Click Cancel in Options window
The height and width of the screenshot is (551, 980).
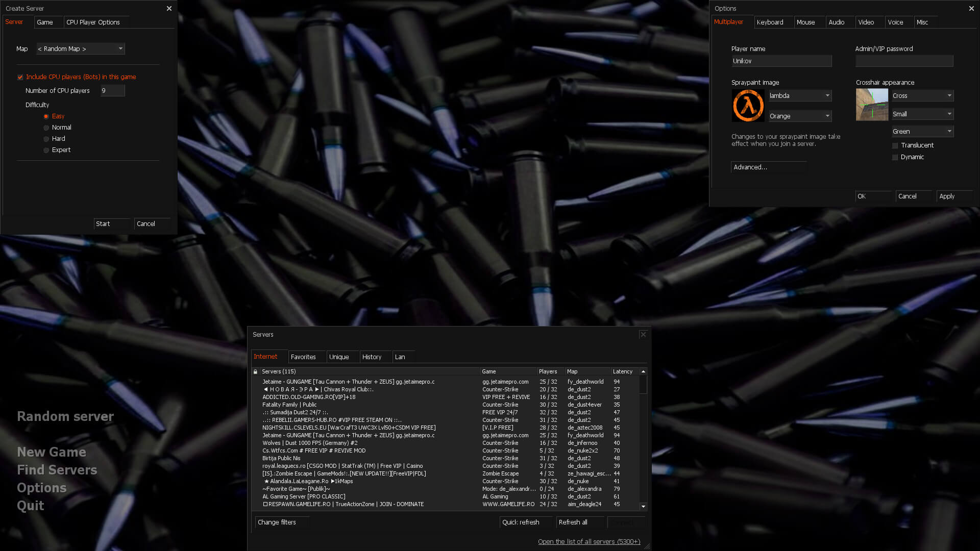pyautogui.click(x=914, y=196)
